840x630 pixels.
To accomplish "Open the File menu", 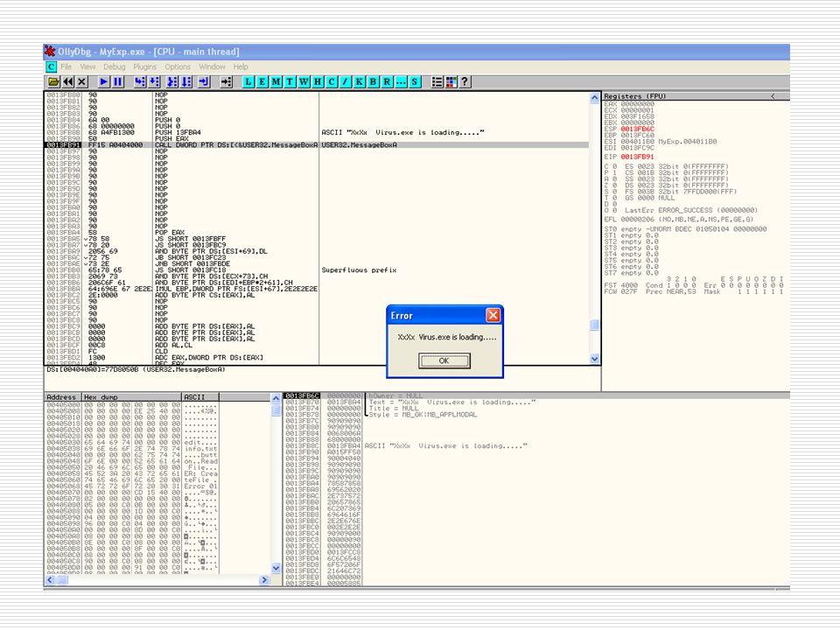I will point(66,67).
